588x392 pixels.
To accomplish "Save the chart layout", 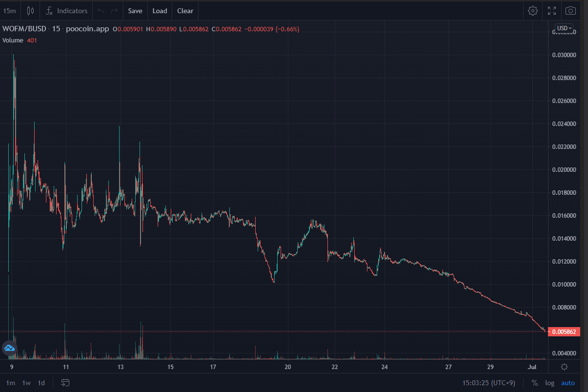I will point(135,10).
